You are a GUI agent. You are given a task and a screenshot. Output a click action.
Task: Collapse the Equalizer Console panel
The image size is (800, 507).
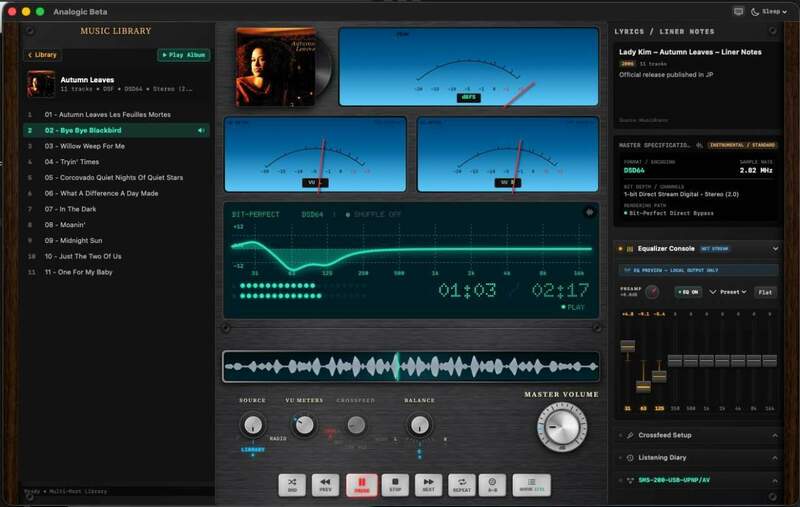[775, 249]
